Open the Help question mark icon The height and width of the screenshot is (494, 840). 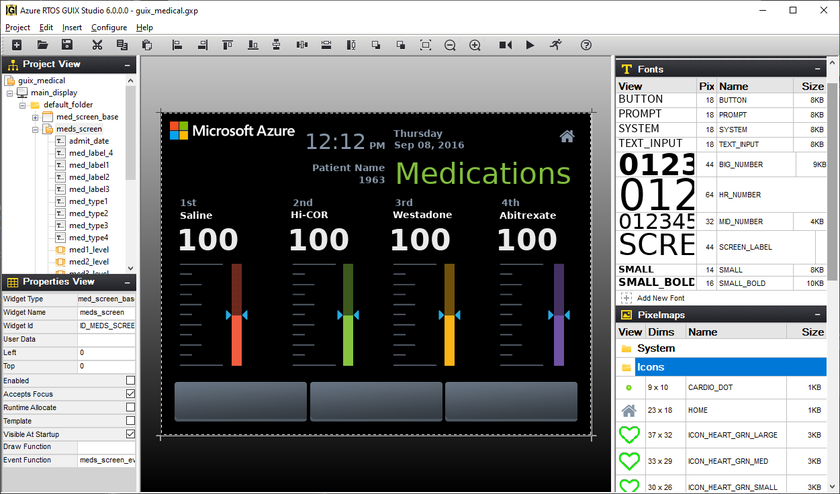[586, 45]
